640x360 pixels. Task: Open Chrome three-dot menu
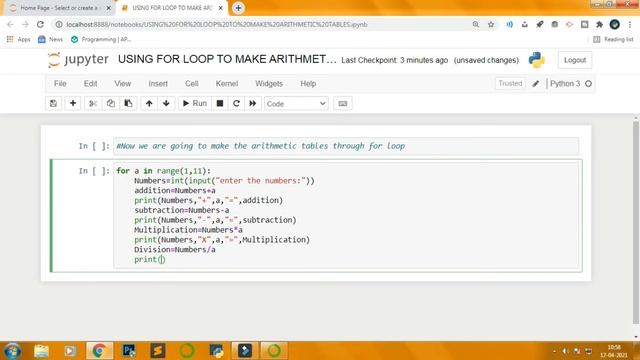pyautogui.click(x=630, y=24)
